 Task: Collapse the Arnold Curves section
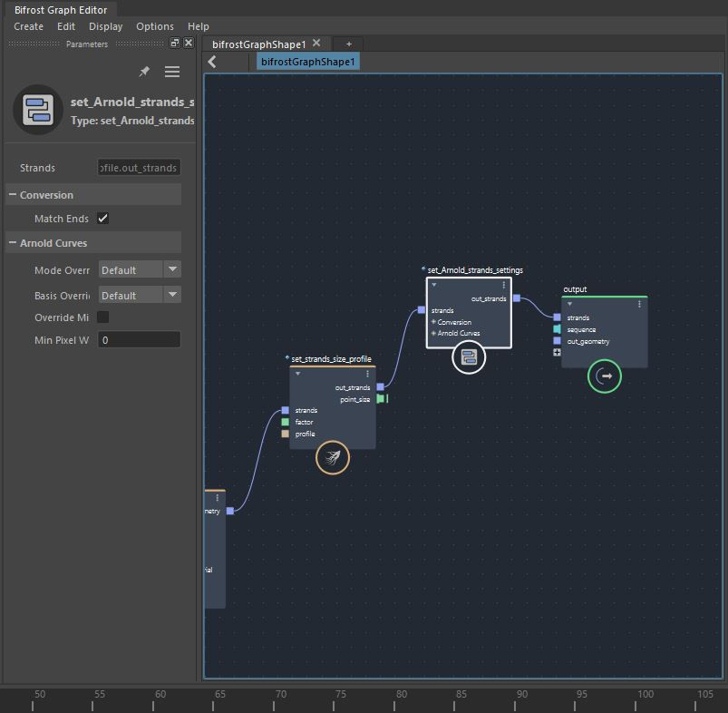(13, 242)
